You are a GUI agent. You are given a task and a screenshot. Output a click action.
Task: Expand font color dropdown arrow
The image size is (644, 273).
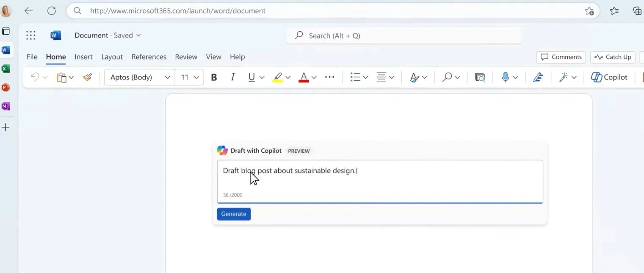(314, 77)
